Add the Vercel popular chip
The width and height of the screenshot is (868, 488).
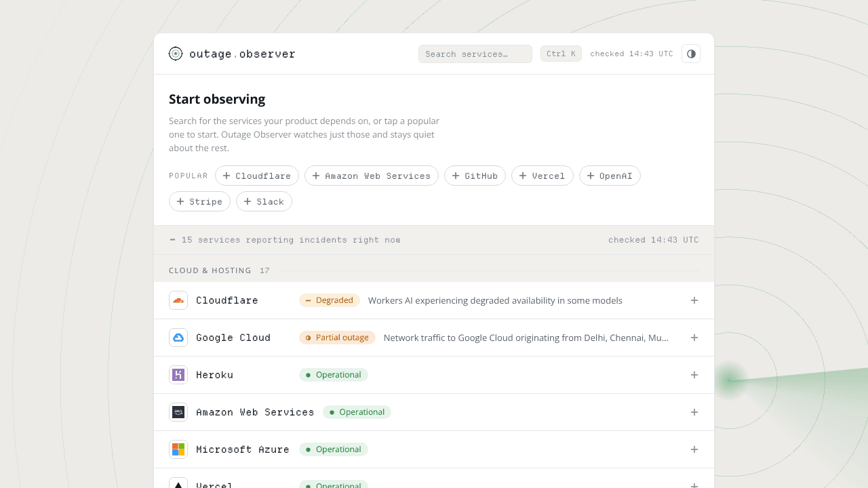(x=542, y=176)
